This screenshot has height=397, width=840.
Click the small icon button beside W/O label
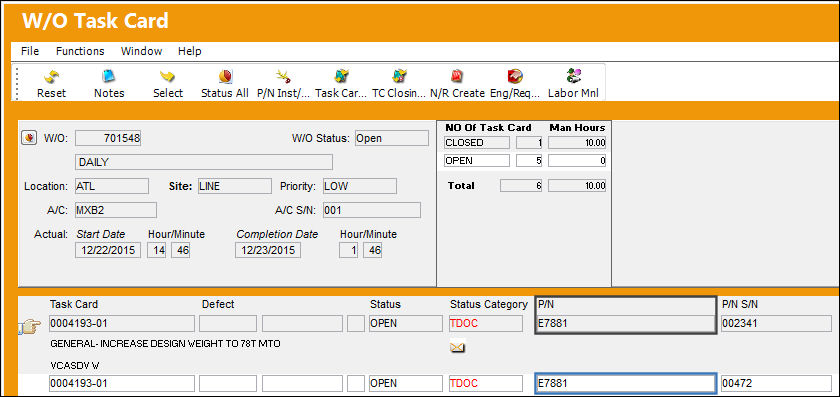[x=29, y=138]
